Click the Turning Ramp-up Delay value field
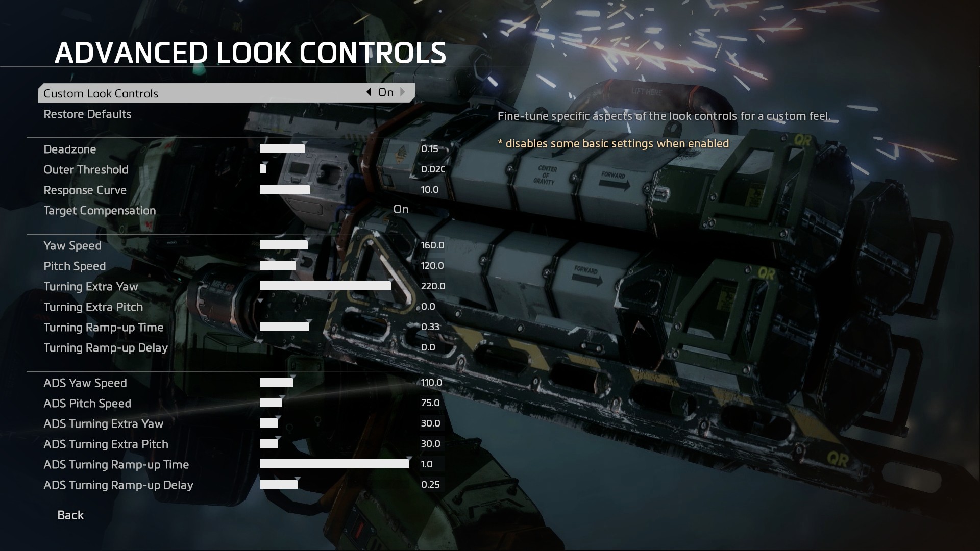Viewport: 980px width, 551px height. click(x=427, y=347)
